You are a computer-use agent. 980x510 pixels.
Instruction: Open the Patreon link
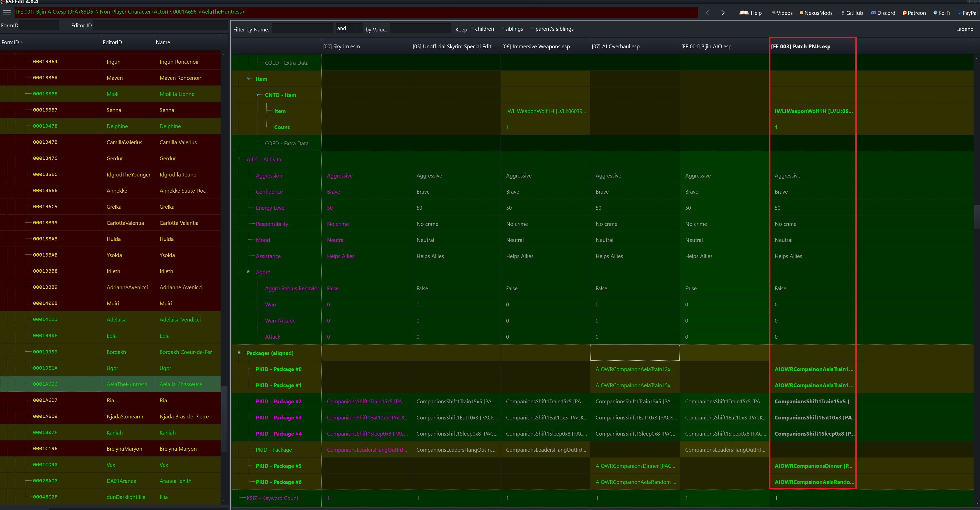[914, 13]
